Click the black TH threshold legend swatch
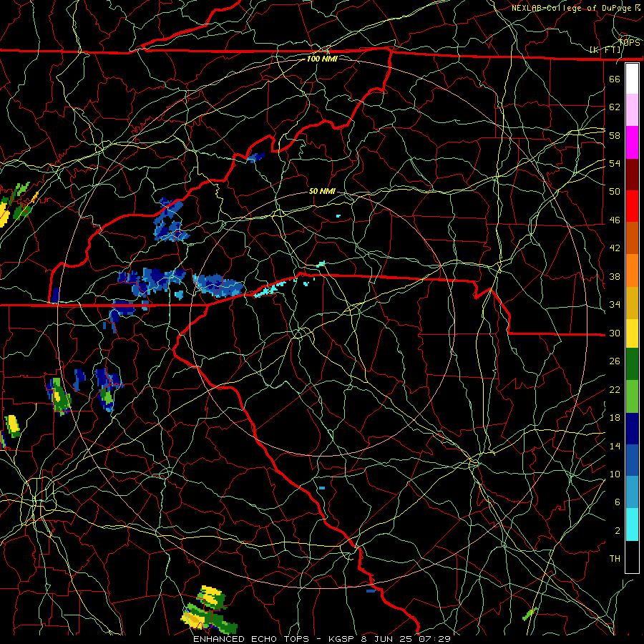Screen dimensions: 644x644 tap(632, 557)
